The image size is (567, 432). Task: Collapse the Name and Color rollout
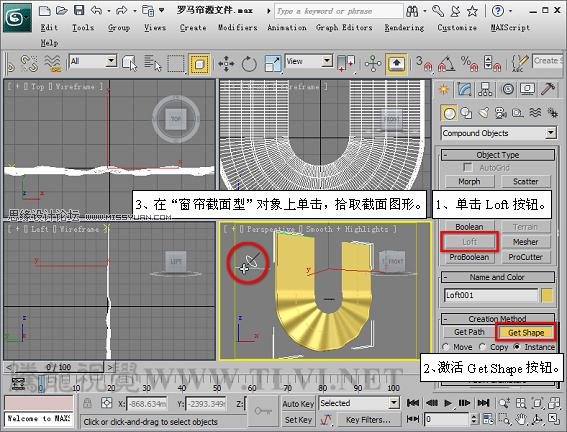pyautogui.click(x=498, y=277)
